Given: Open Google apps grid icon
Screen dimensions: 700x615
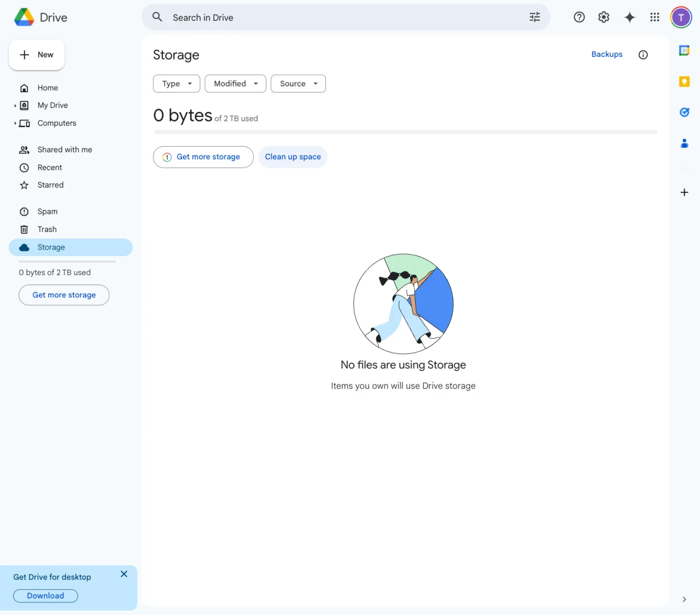Looking at the screenshot, I should coord(655,17).
